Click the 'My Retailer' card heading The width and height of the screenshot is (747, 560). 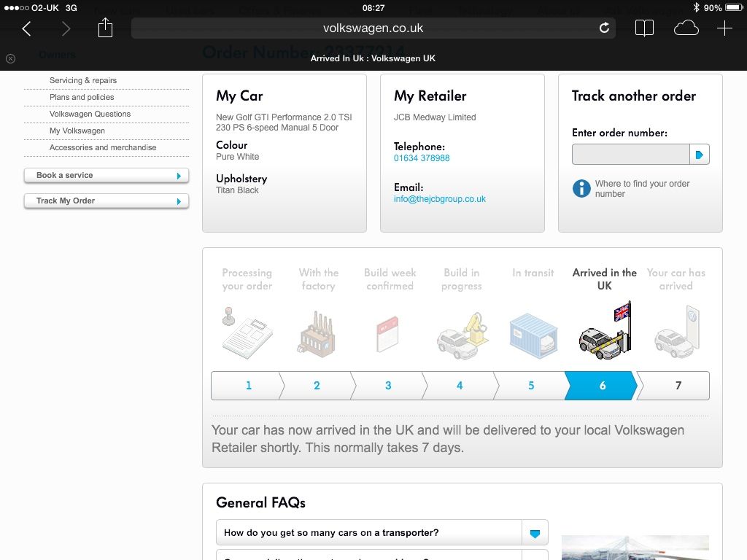[430, 96]
